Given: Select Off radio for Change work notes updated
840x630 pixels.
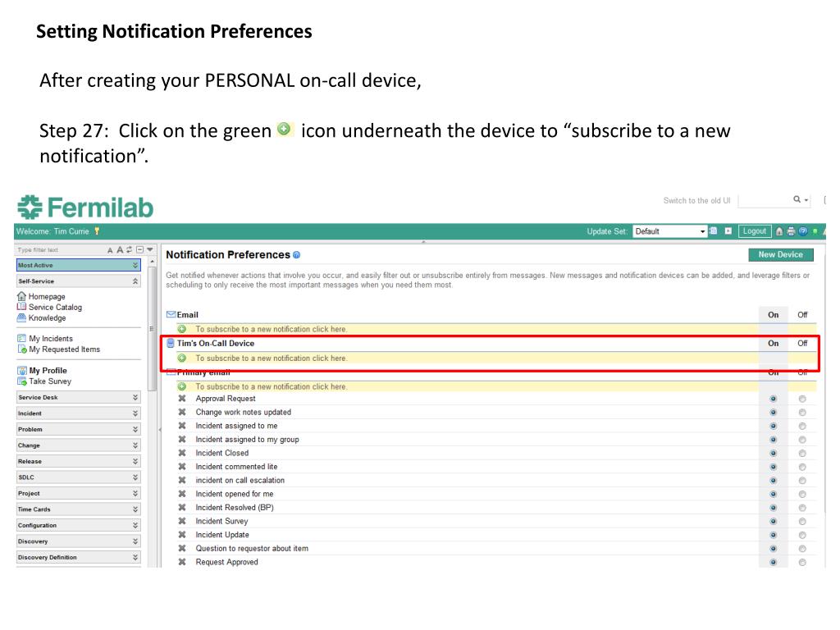Looking at the screenshot, I should pyautogui.click(x=802, y=413).
